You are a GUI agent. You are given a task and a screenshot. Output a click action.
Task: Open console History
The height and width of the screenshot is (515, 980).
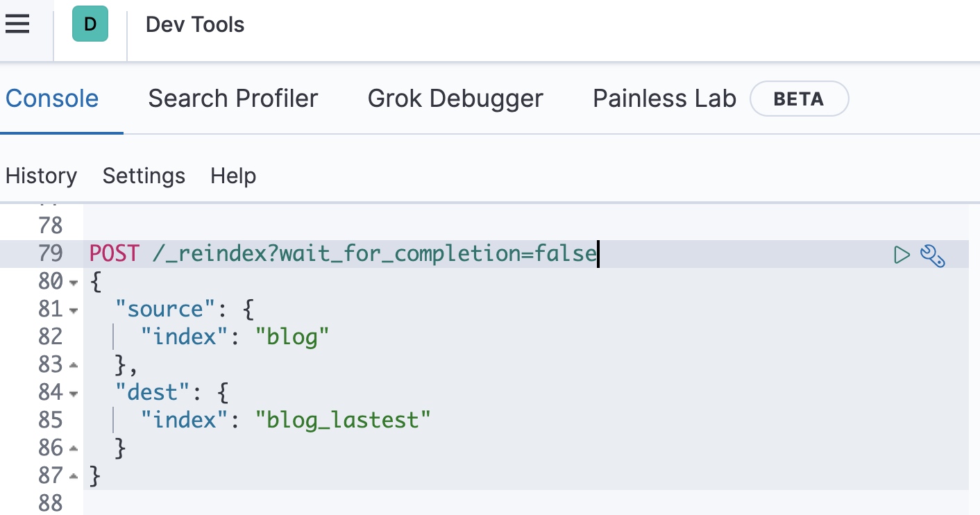pos(41,176)
